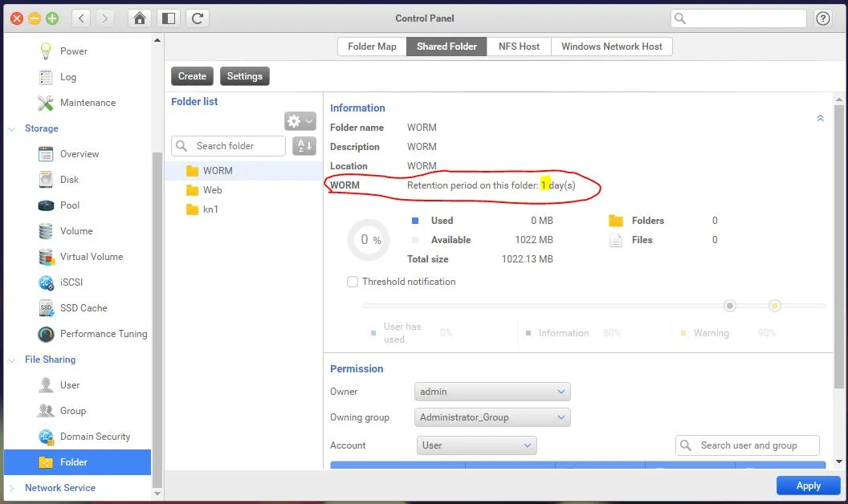Click the A-Z sort folder icon
Screen dimensions: 848x504
304,145
